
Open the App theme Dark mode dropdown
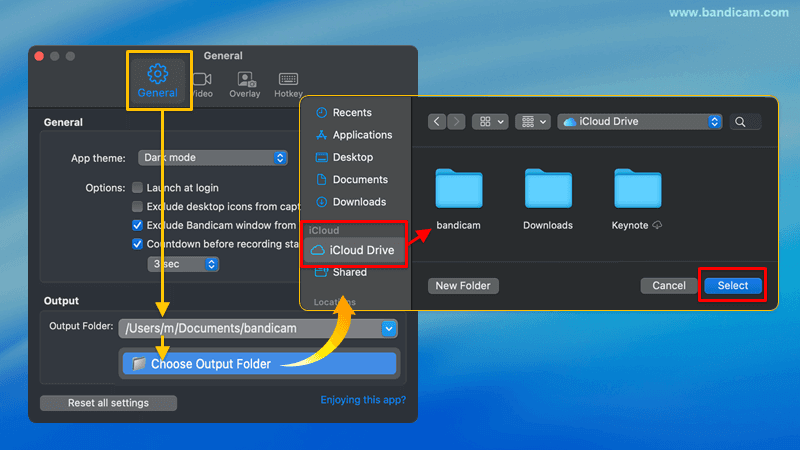point(213,158)
